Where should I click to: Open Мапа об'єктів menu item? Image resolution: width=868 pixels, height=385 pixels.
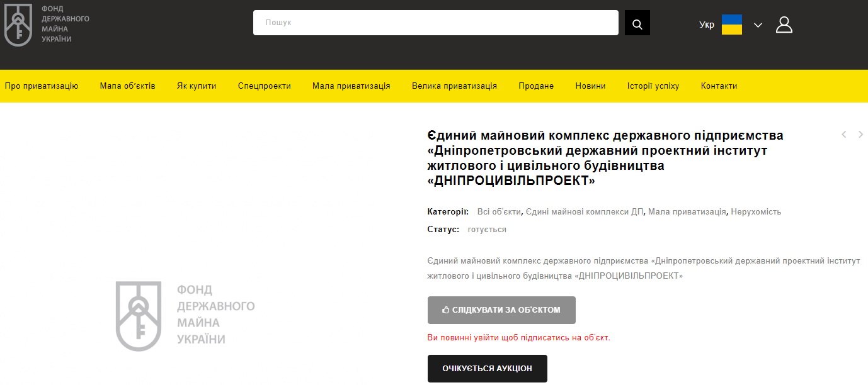coord(127,86)
